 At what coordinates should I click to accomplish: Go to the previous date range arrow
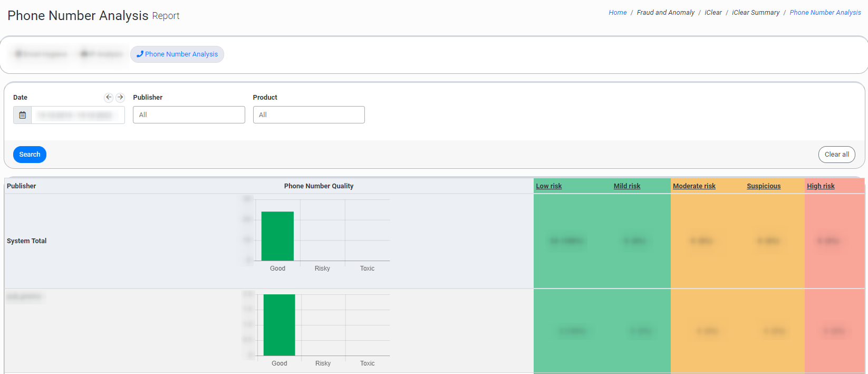(109, 97)
